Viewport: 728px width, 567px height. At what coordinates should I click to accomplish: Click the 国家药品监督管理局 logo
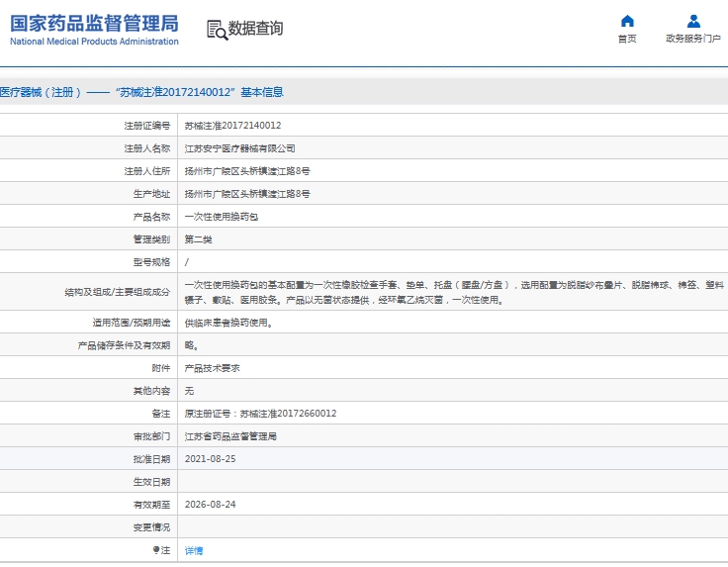94,30
